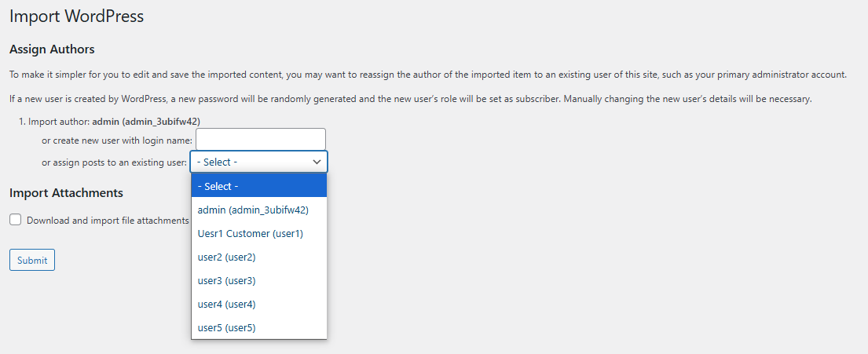Image resolution: width=868 pixels, height=354 pixels.
Task: Click the Submit button
Action: click(x=32, y=260)
